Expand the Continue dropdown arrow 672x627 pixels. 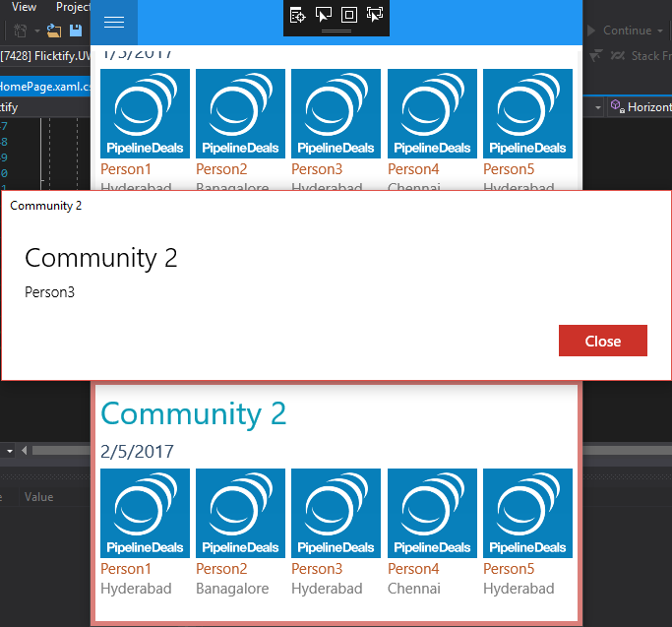click(x=660, y=31)
